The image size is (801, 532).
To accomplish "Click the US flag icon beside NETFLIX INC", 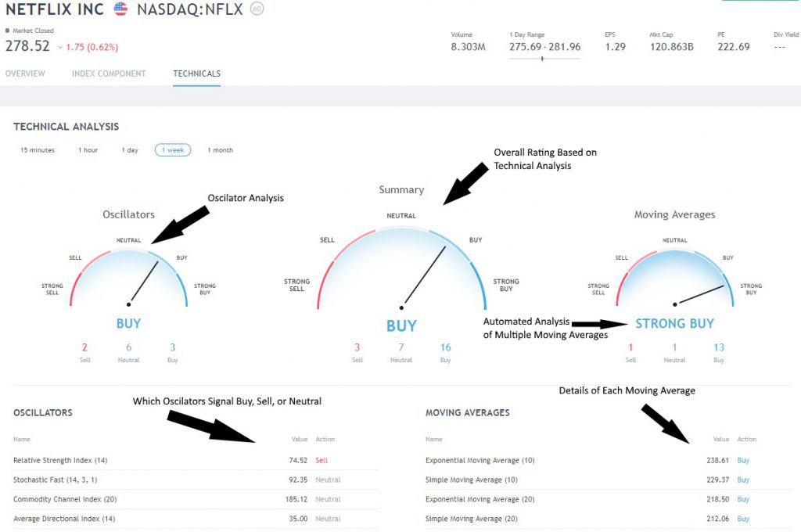I will click(120, 9).
